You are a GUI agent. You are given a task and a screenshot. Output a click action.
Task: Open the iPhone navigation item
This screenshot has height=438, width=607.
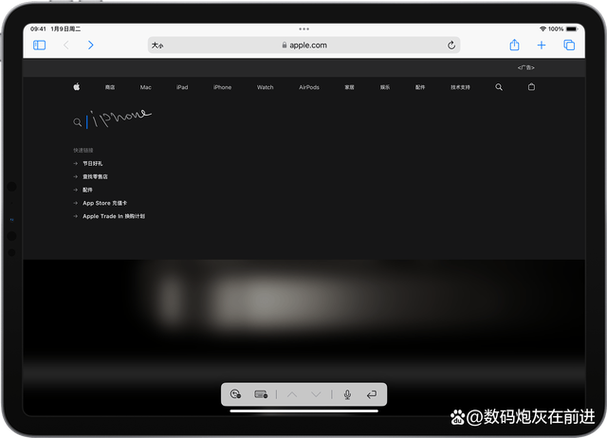click(222, 88)
